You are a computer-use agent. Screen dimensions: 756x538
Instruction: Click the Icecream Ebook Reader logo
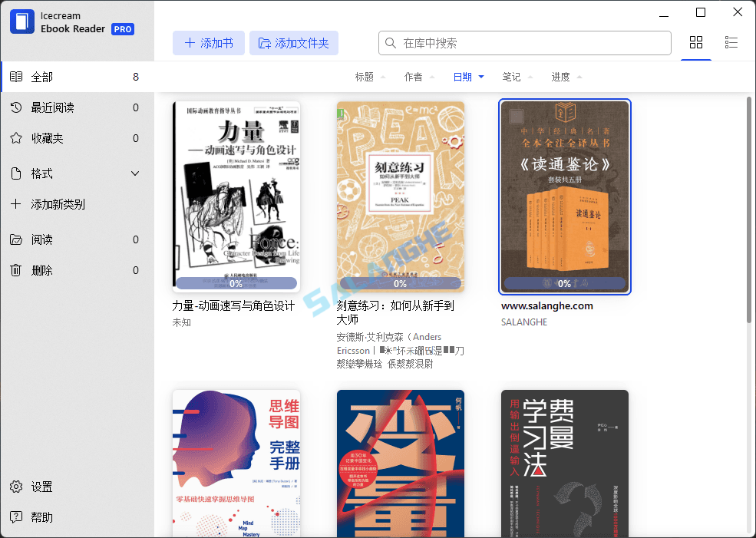point(21,21)
